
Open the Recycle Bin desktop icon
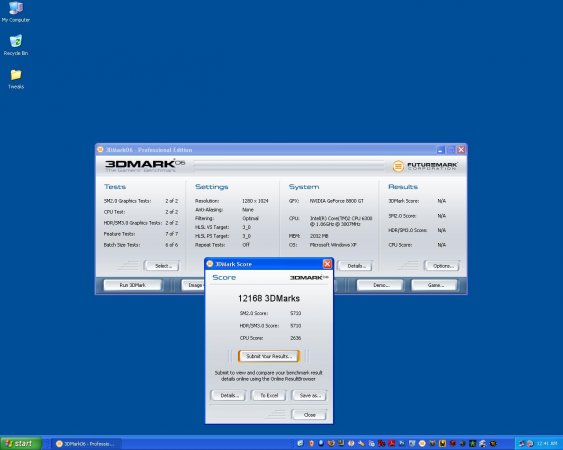tap(15, 45)
